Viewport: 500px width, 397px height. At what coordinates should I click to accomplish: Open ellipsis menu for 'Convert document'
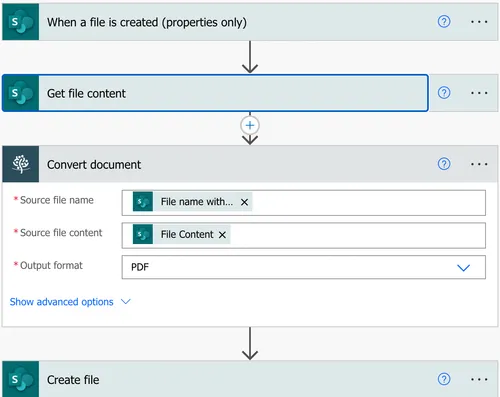tap(479, 164)
